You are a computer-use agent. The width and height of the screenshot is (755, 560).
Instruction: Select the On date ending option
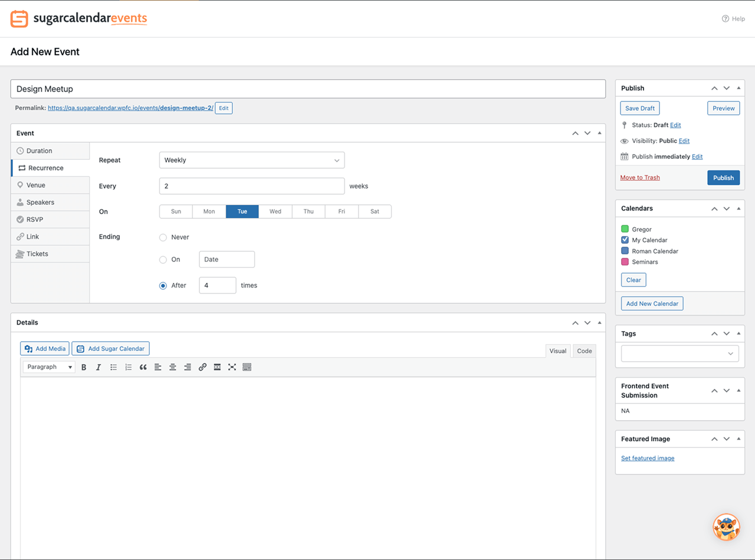(163, 260)
